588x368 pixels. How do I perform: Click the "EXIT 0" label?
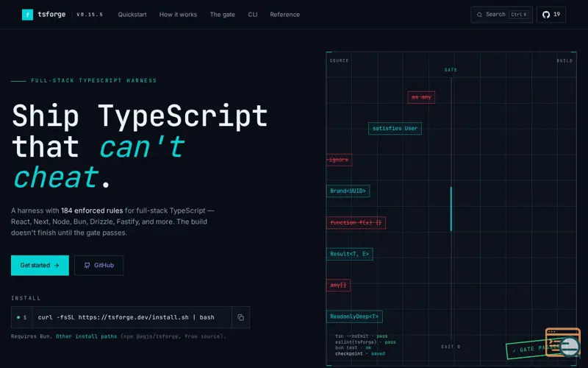451,347
